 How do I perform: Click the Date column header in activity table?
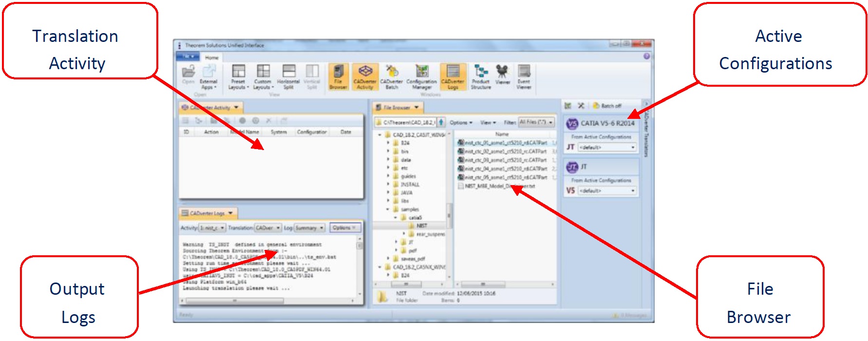coord(346,132)
